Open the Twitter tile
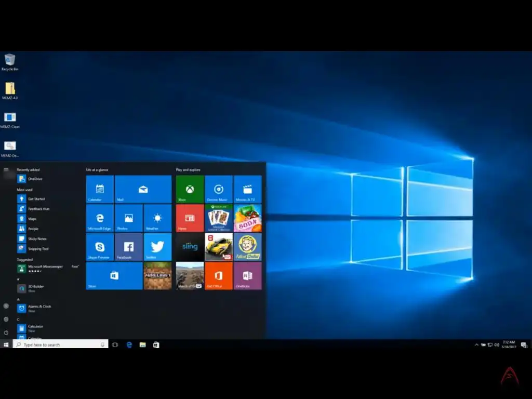This screenshot has width=532, height=399. (x=157, y=247)
